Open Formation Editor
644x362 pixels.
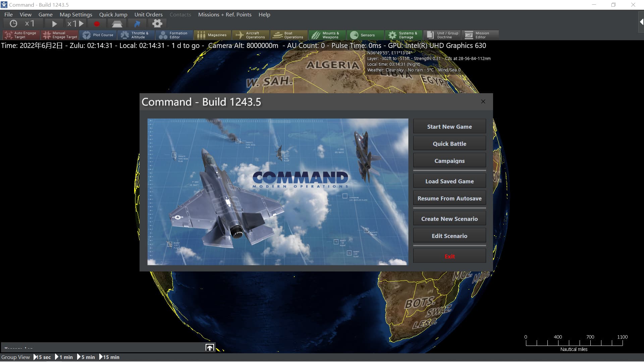tap(174, 35)
